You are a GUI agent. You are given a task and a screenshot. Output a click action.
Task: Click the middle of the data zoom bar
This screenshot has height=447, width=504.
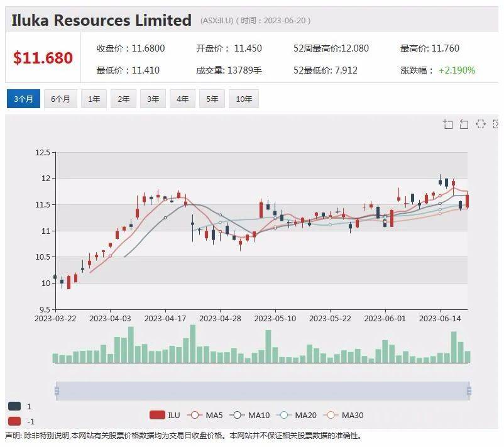click(x=263, y=391)
